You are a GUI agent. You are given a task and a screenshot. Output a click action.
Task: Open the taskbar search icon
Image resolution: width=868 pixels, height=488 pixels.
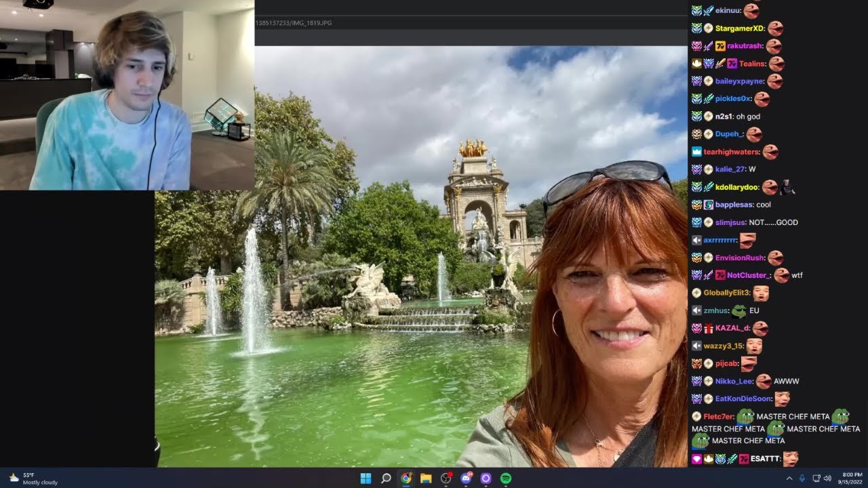[386, 479]
